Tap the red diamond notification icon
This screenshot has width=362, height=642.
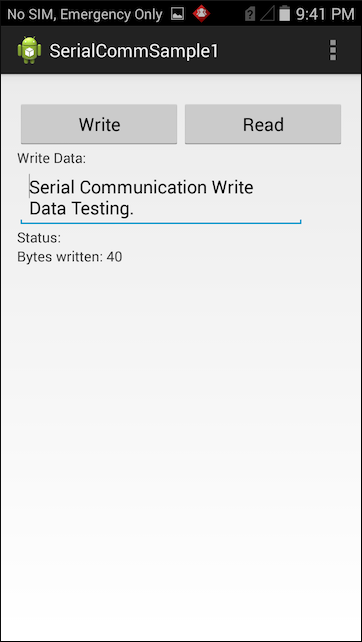click(201, 14)
